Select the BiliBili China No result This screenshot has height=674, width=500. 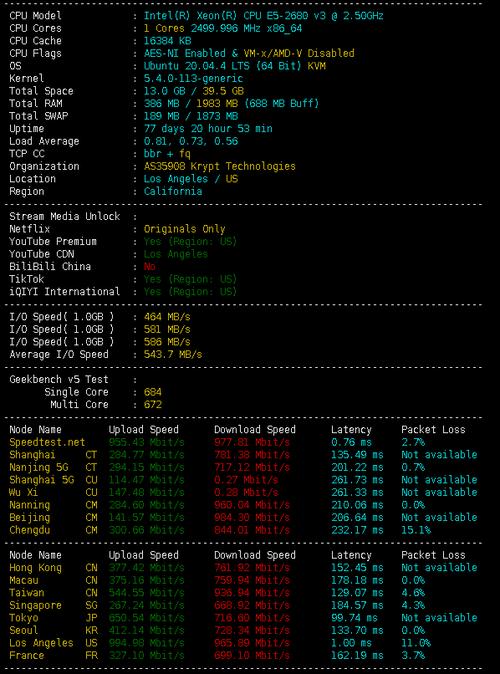click(x=149, y=267)
